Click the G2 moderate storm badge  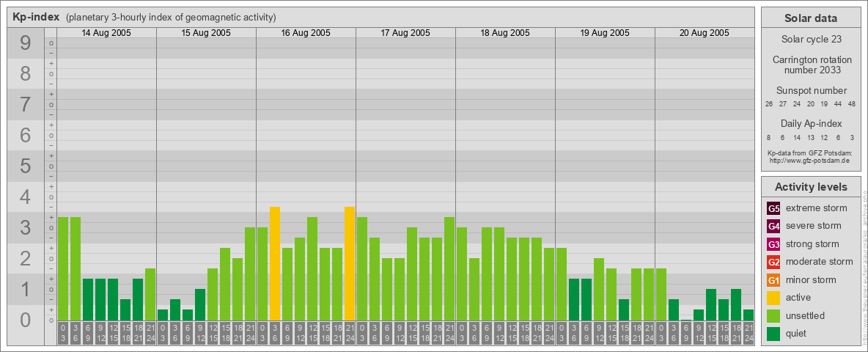773,262
